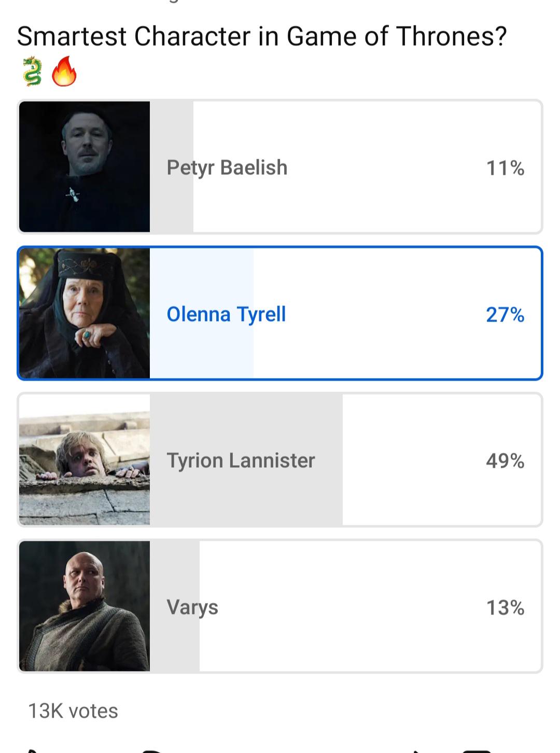This screenshot has width=560, height=753.
Task: Tap the 49% vote percentage
Action: (505, 461)
